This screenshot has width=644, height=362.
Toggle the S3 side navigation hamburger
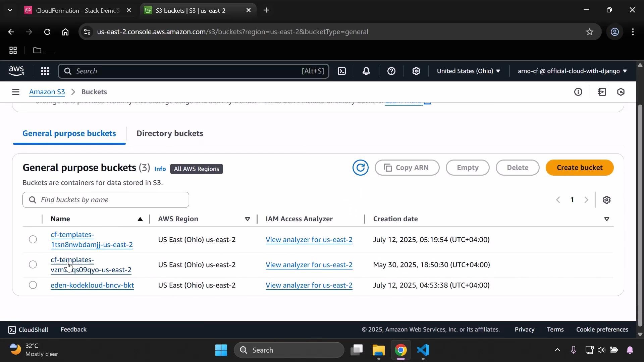(x=15, y=92)
